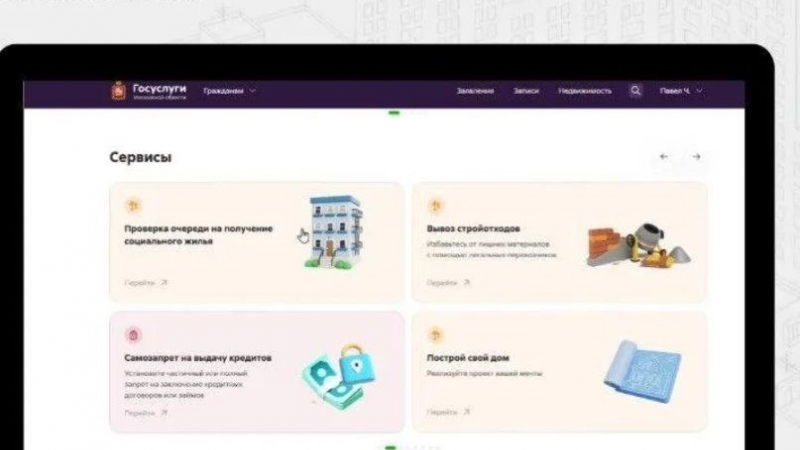Image resolution: width=800 pixels, height=450 pixels.
Task: Click the Госуслуги coat of arms logo
Action: point(118,91)
